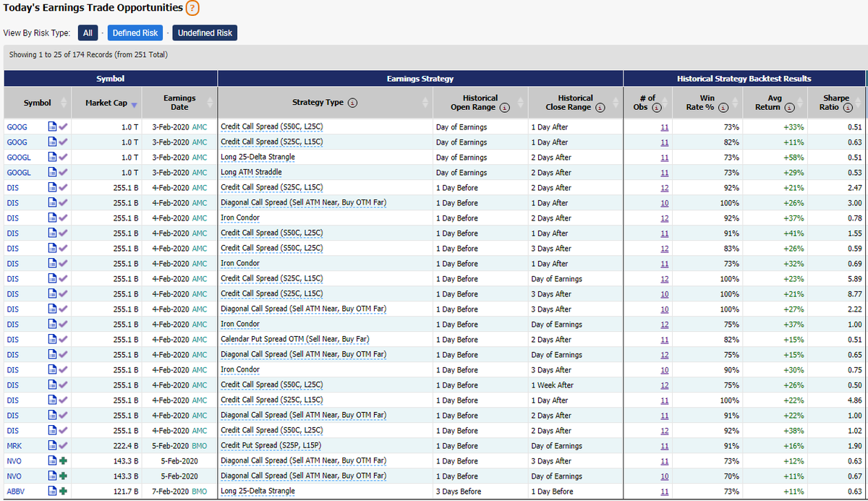Viewport: 868px width, 501px height.
Task: Click checkmark in GOOGL Long 25-Delta Strangle row
Action: pyautogui.click(x=63, y=158)
